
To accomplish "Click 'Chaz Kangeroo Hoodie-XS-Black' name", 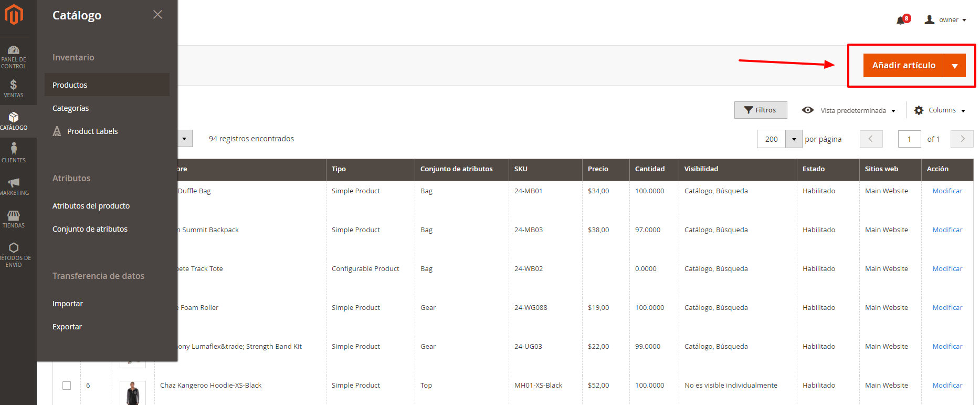I will click(x=210, y=385).
